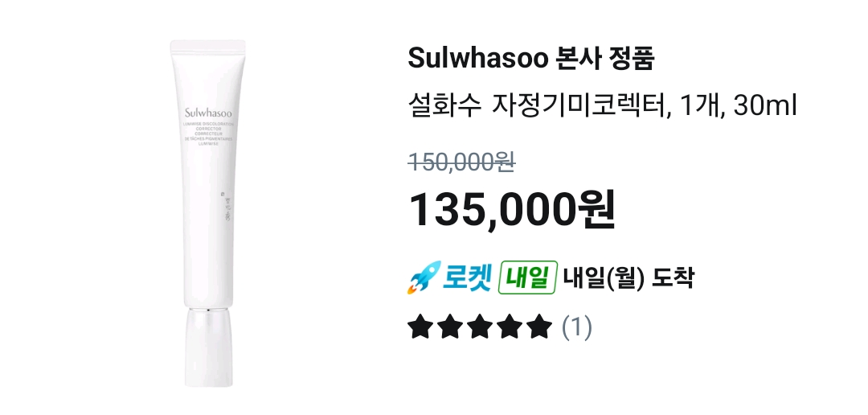The image size is (868, 415).
Task: Click the rocket icon
Action: pyautogui.click(x=424, y=277)
